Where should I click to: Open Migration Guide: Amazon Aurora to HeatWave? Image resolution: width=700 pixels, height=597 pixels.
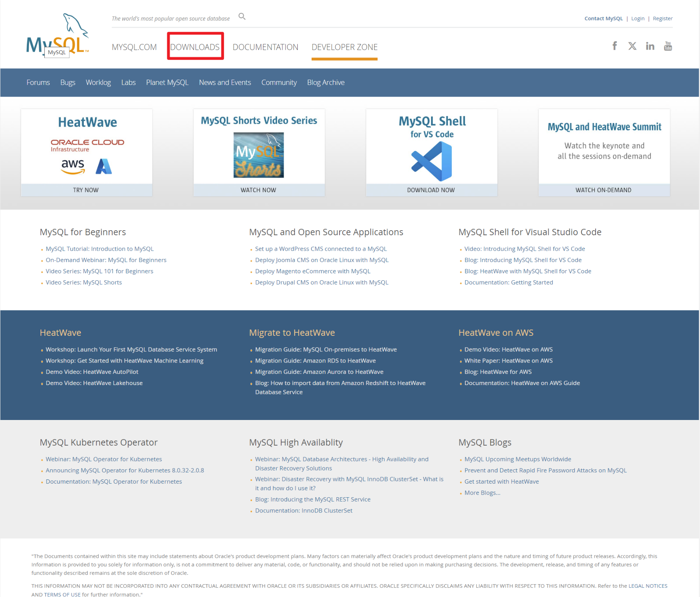(x=319, y=372)
